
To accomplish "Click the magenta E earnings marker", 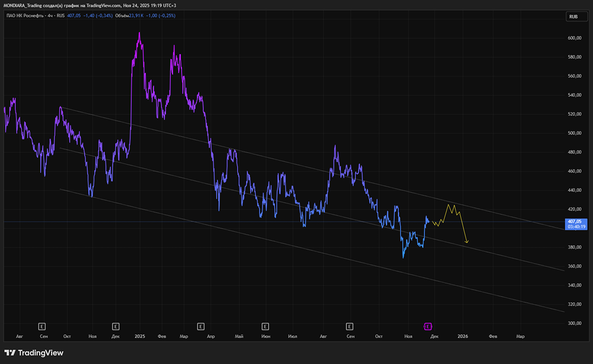I will point(428,326).
